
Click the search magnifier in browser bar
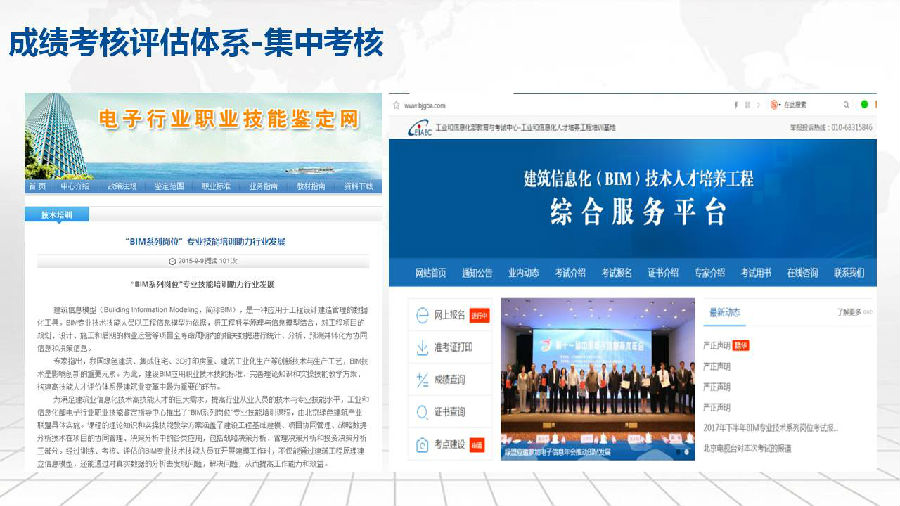tap(846, 105)
